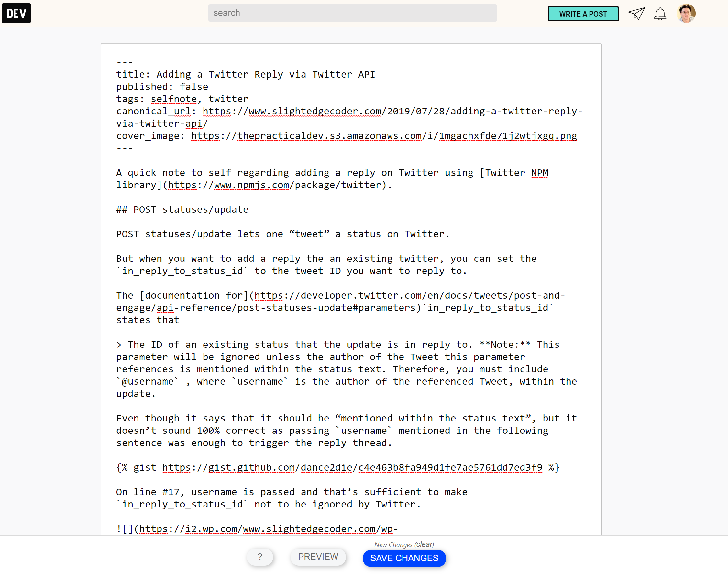Click the gist.github.com liquid tag line
The height and width of the screenshot is (576, 728).
click(x=337, y=467)
